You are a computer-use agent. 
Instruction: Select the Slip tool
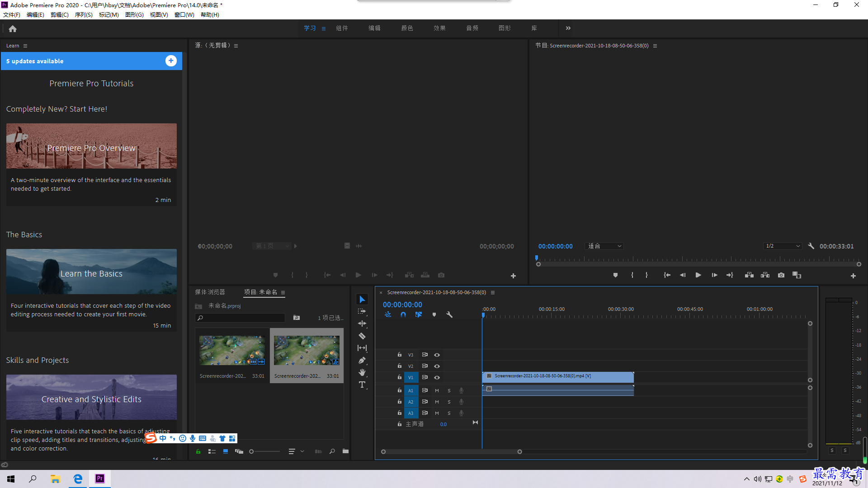pyautogui.click(x=362, y=348)
